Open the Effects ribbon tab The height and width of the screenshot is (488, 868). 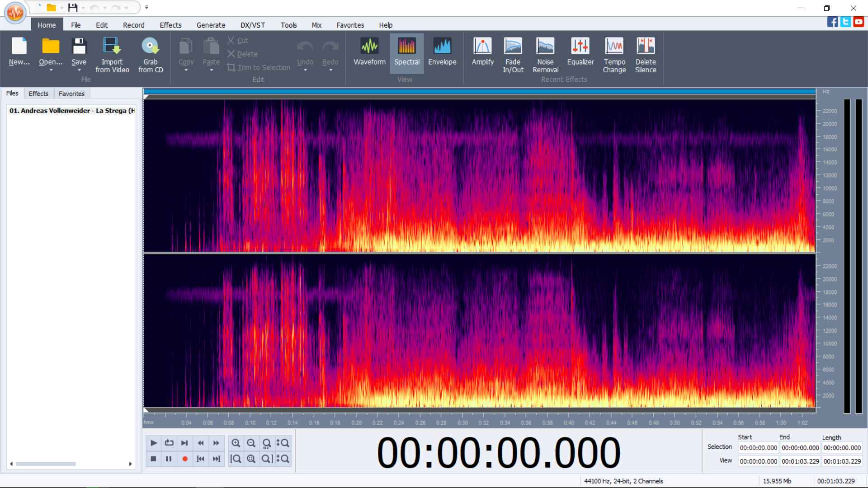[x=170, y=25]
